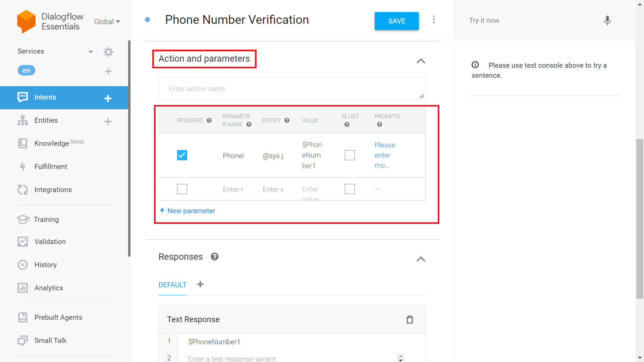Select the Intents icon in sidebar
This screenshot has height=362, width=644.
(x=22, y=97)
